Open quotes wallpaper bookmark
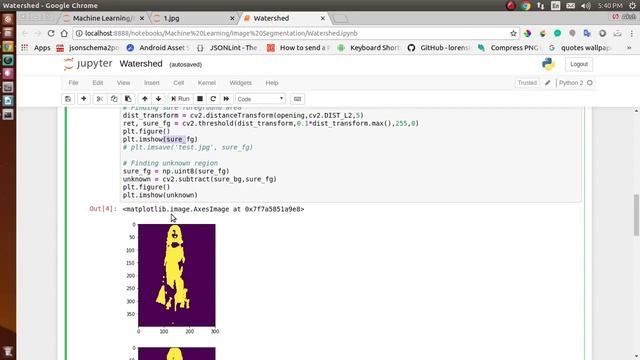Screen dimensions: 640x360 coord(580,48)
